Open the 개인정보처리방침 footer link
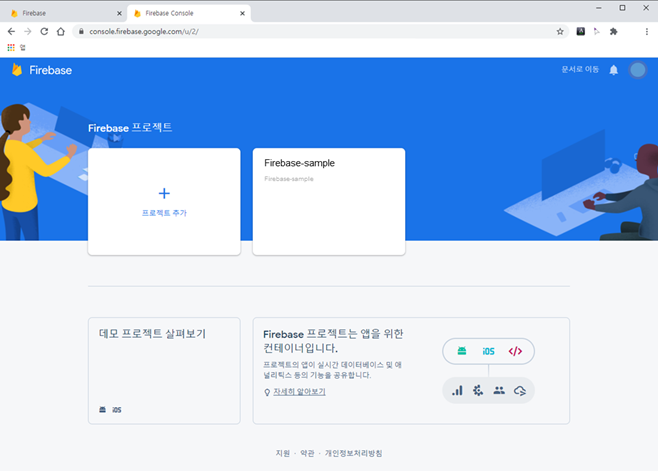 tap(353, 453)
